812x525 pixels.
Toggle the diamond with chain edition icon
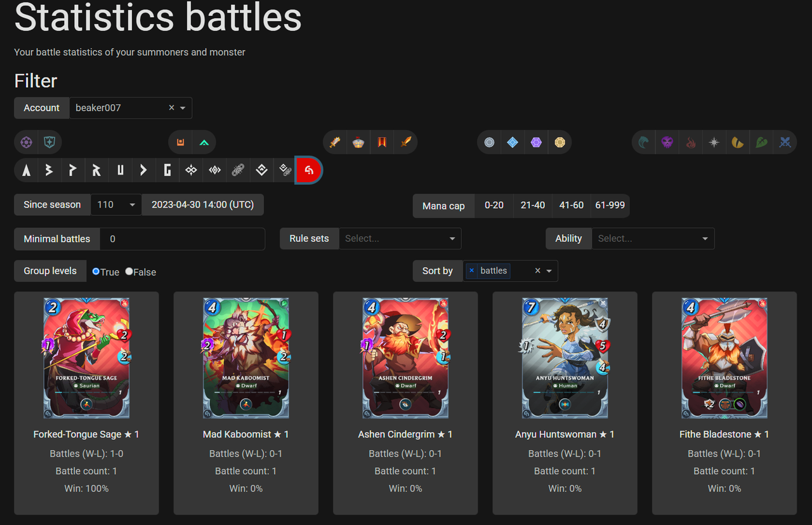tap(285, 170)
